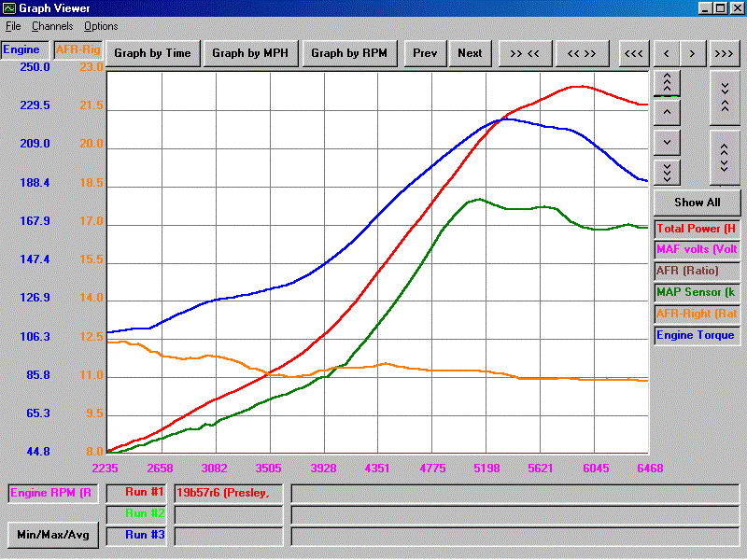This screenshot has width=747, height=560.
Task: Click the orange axis value 14.0
Action: [x=92, y=298]
